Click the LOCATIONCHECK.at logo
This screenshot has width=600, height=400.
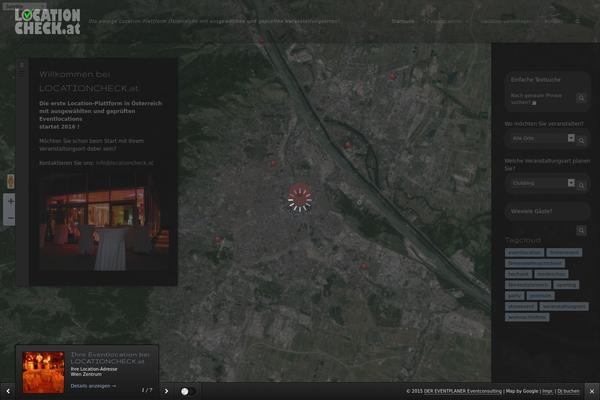click(x=47, y=22)
